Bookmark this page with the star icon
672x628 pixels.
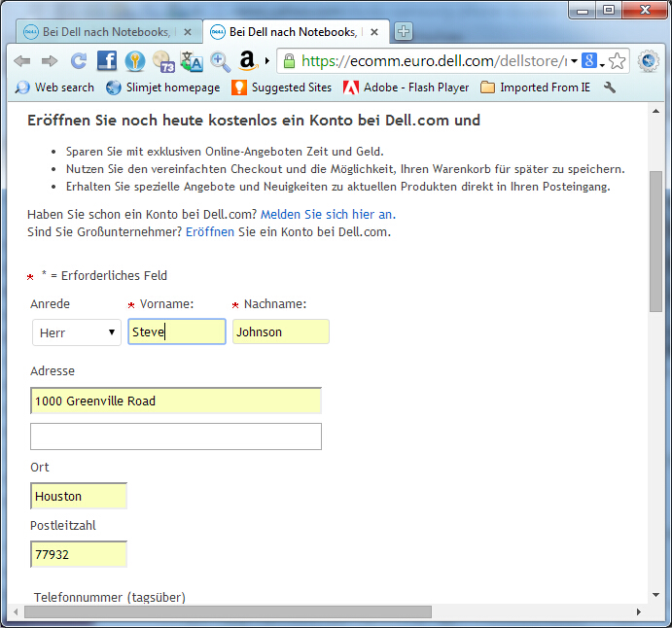618,61
